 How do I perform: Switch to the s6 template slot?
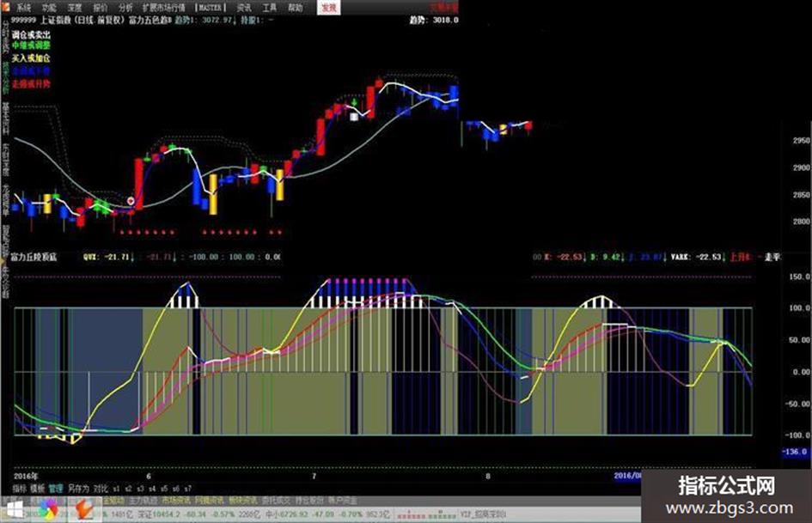176,489
